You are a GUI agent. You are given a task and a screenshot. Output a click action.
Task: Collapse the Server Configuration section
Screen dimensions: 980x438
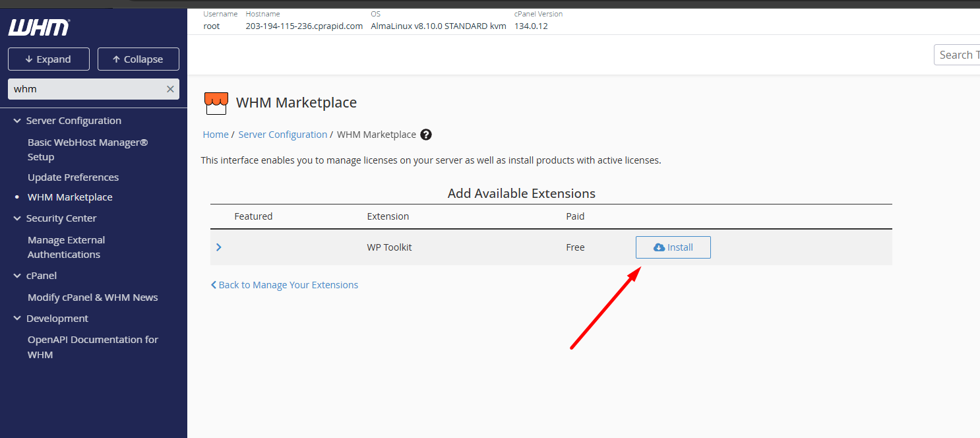[x=17, y=121]
